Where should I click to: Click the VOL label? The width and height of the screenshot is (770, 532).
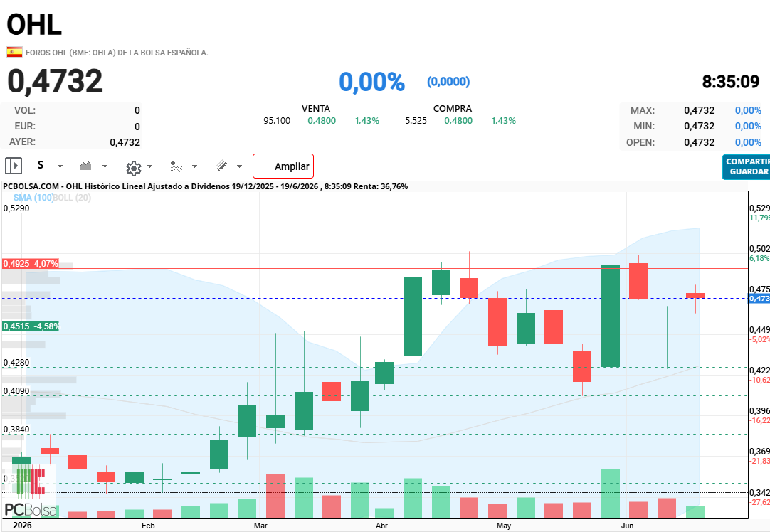[25, 110]
